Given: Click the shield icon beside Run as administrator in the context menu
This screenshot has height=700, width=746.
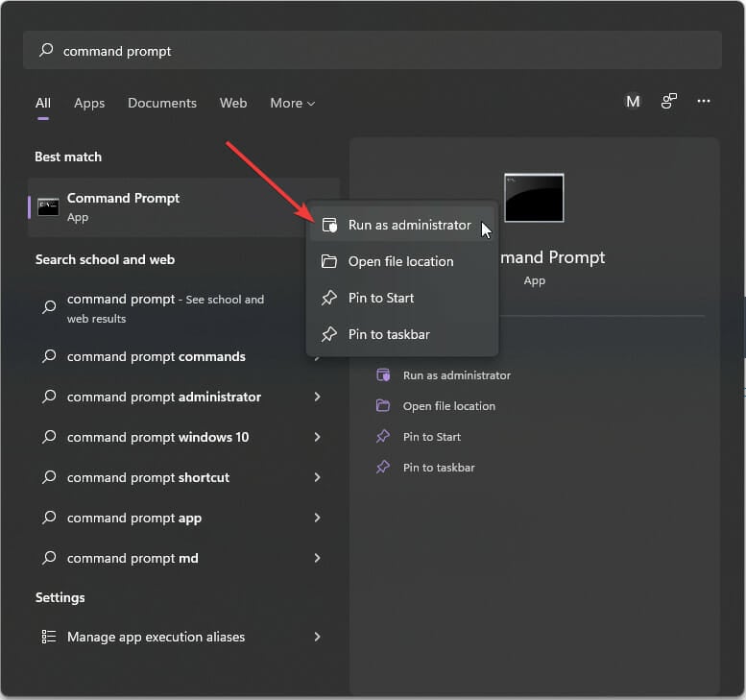Looking at the screenshot, I should [x=329, y=226].
